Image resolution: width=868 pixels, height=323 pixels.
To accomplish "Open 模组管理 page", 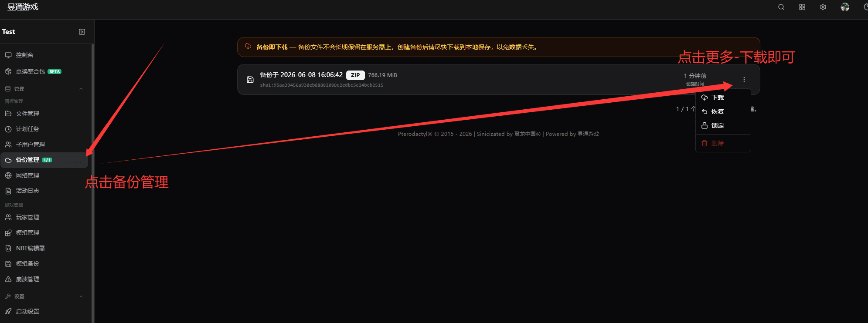I will [x=44, y=233].
